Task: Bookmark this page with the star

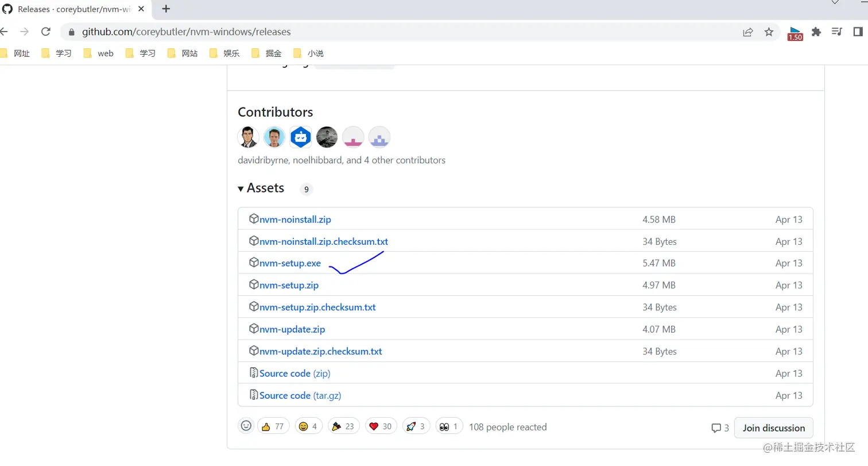Action: [x=769, y=32]
